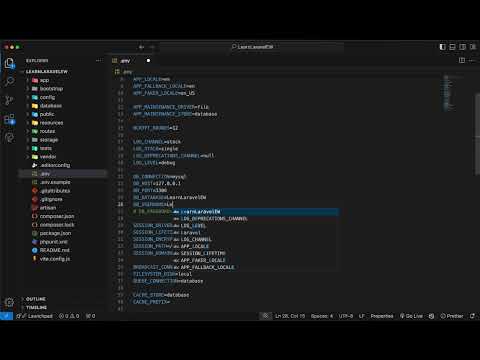Toggle the Secondary Side Bar layout icon
The height and width of the screenshot is (360, 480).
tap(463, 47)
